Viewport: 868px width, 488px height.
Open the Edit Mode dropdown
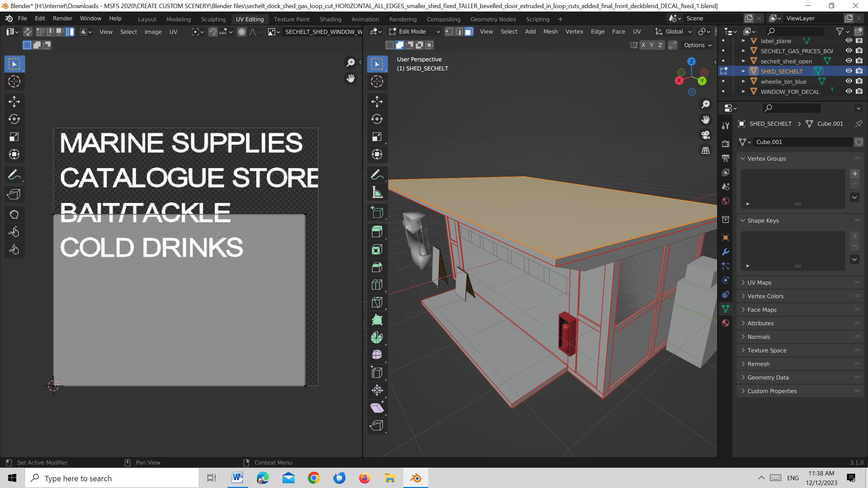click(414, 32)
